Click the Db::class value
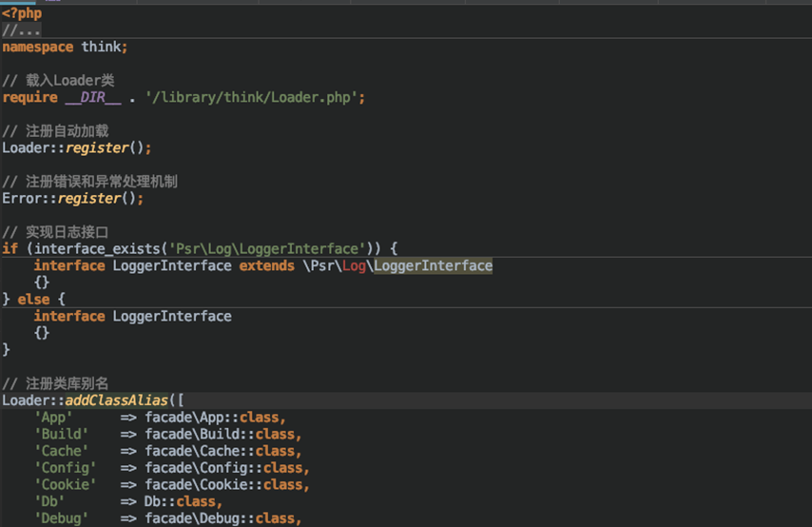 (x=181, y=501)
